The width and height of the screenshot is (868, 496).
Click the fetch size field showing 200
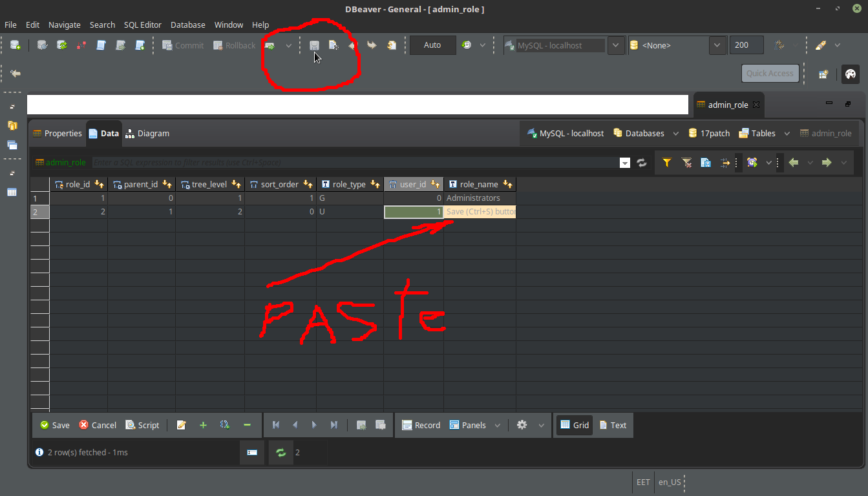[x=746, y=45]
